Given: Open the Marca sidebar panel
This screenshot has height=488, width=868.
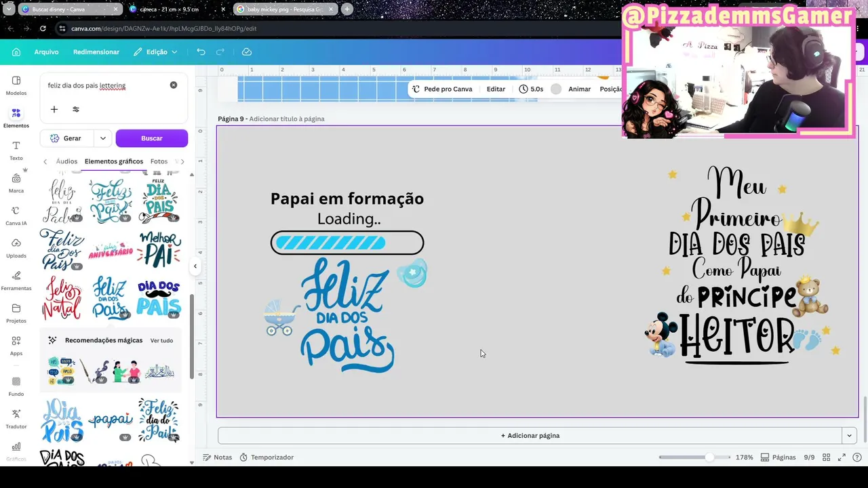Looking at the screenshot, I should [16, 183].
